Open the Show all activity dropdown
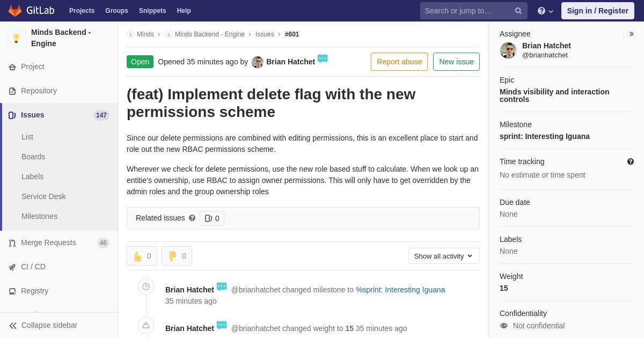The image size is (644, 338). 444,256
